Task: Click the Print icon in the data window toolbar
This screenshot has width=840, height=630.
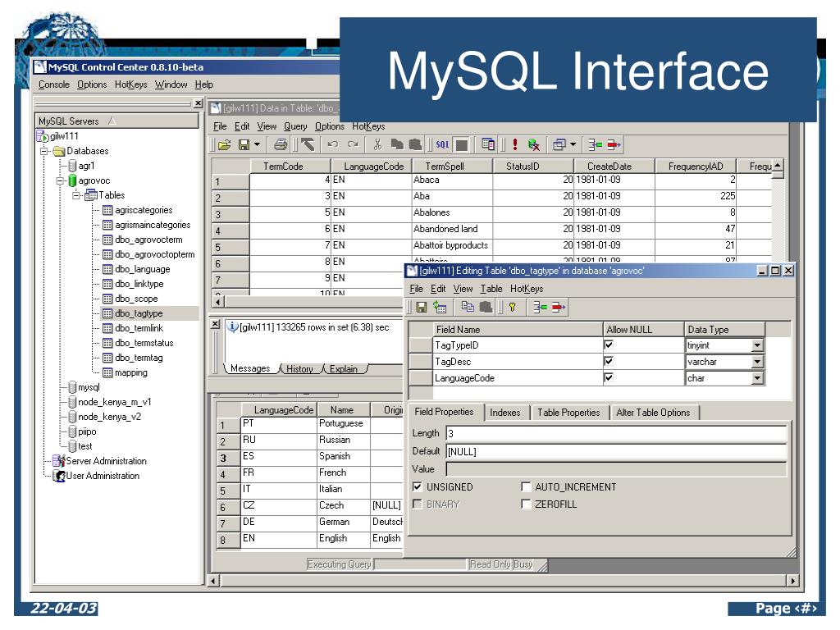Action: pyautogui.click(x=281, y=144)
